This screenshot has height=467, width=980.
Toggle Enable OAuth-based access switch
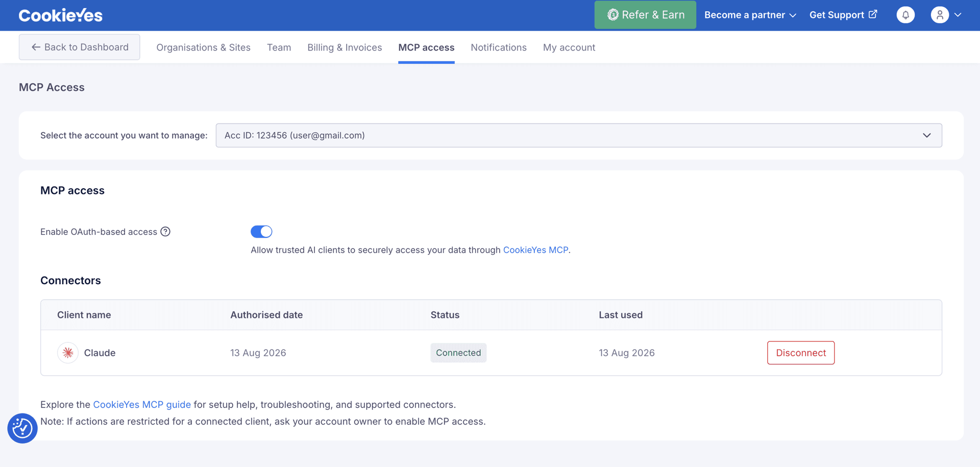pos(261,232)
